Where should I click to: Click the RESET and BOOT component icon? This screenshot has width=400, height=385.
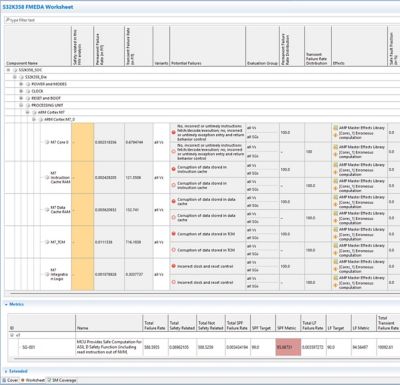(x=28, y=98)
